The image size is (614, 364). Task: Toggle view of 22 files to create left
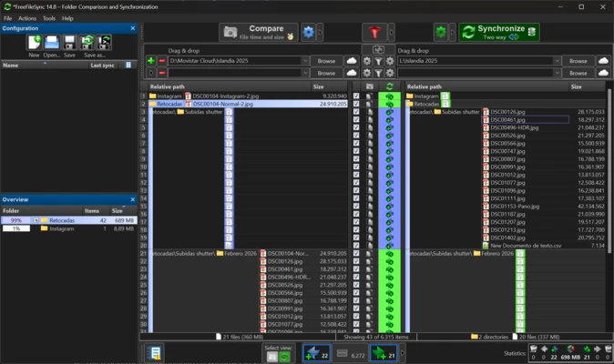317,353
